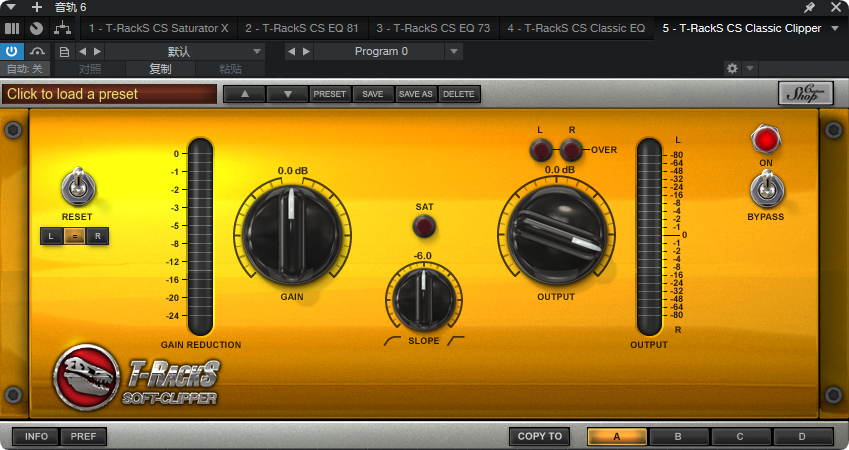Select setting slot C
849x450 pixels.
pyautogui.click(x=740, y=436)
